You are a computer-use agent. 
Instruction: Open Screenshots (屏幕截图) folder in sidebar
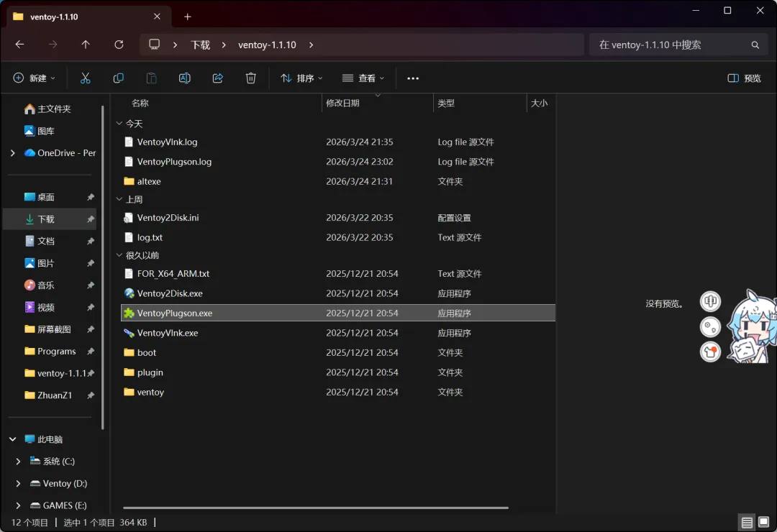[48, 329]
